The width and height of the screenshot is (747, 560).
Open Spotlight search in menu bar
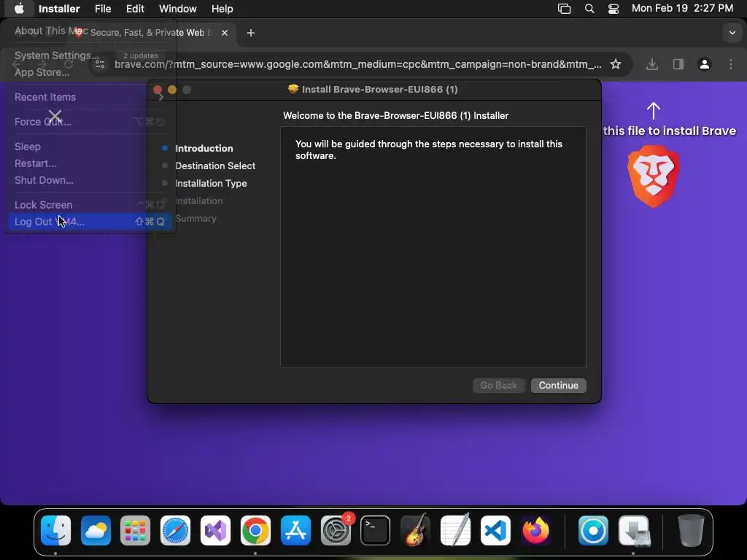(x=589, y=9)
